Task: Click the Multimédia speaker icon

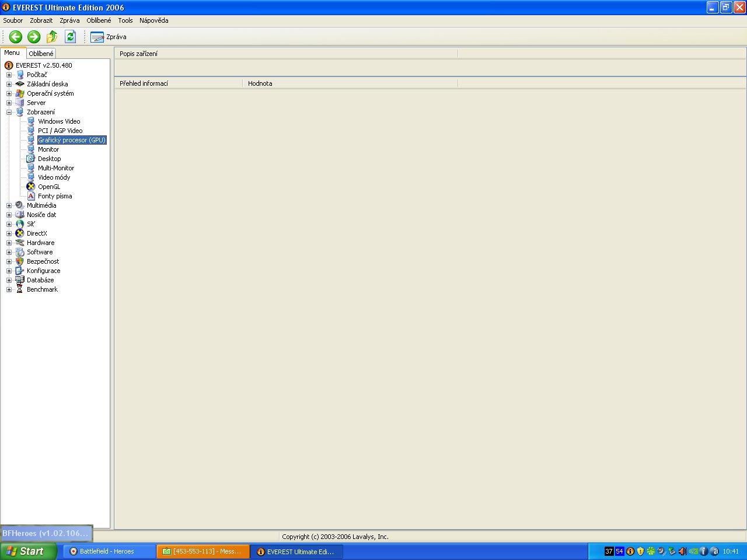Action: 20,205
